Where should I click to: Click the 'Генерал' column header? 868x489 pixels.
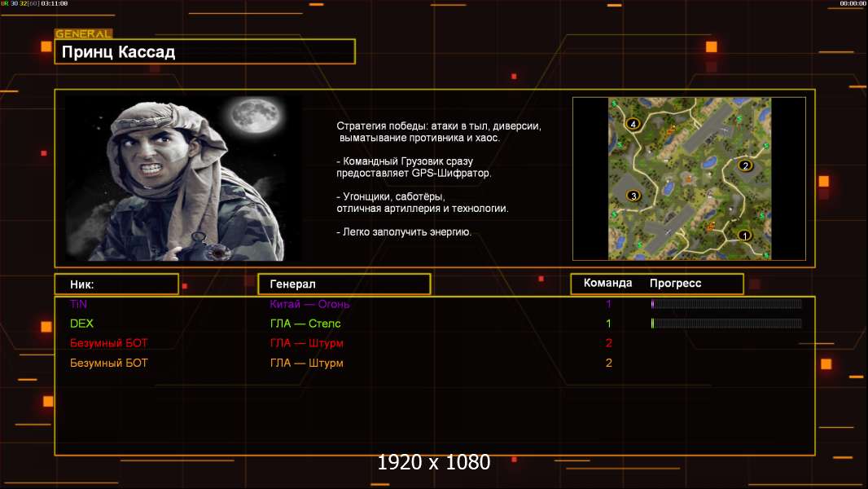tap(292, 284)
